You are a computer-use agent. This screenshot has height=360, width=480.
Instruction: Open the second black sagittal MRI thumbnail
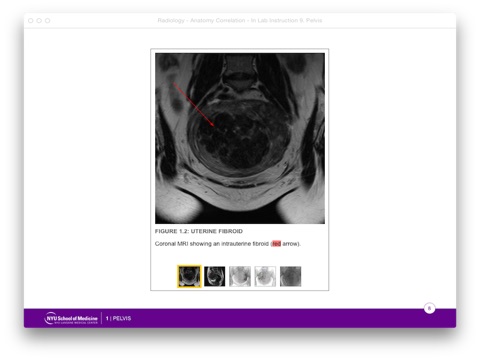215,276
